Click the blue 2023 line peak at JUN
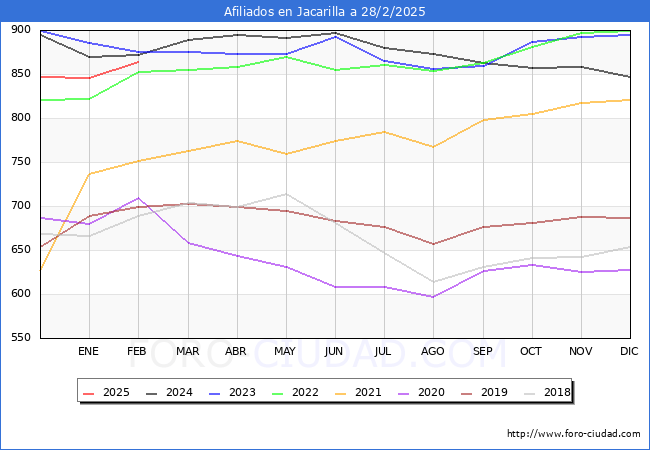Viewport: 650px width, 450px height. coord(335,36)
